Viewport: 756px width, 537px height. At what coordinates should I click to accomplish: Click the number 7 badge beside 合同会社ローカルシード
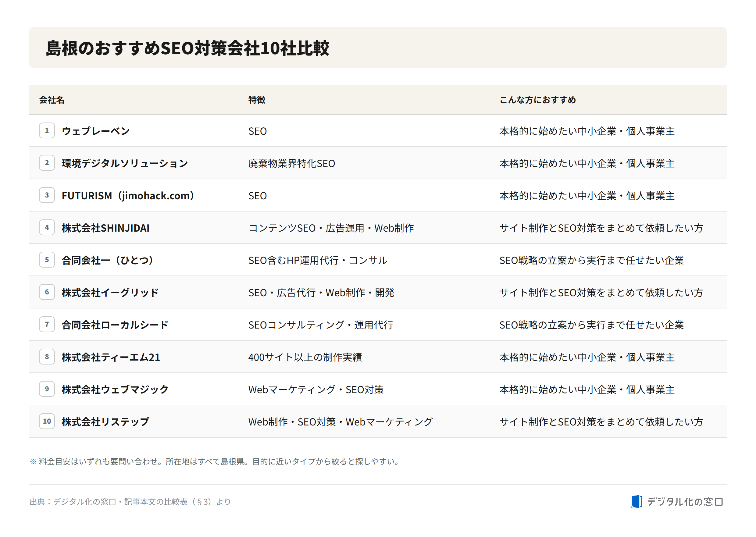(x=47, y=324)
